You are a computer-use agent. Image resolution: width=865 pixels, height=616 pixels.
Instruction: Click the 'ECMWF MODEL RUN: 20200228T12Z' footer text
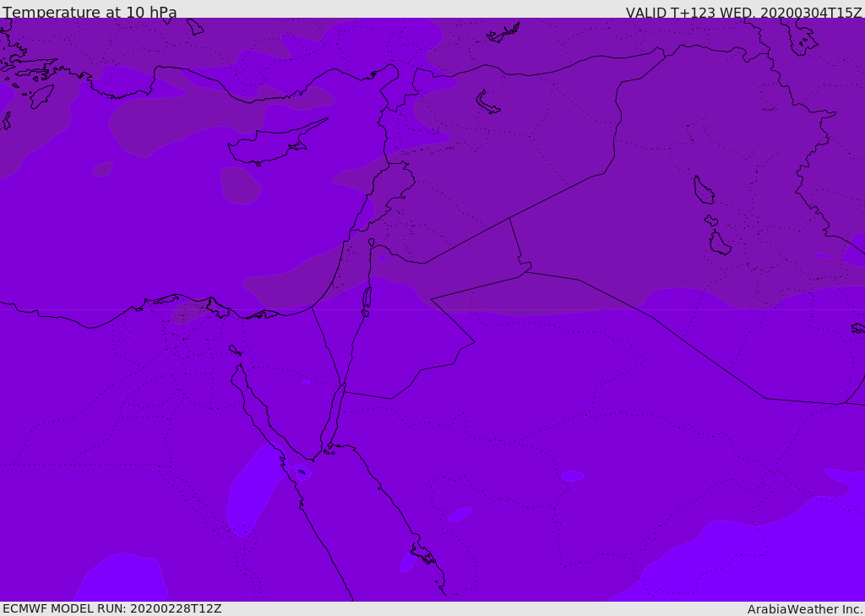112,608
